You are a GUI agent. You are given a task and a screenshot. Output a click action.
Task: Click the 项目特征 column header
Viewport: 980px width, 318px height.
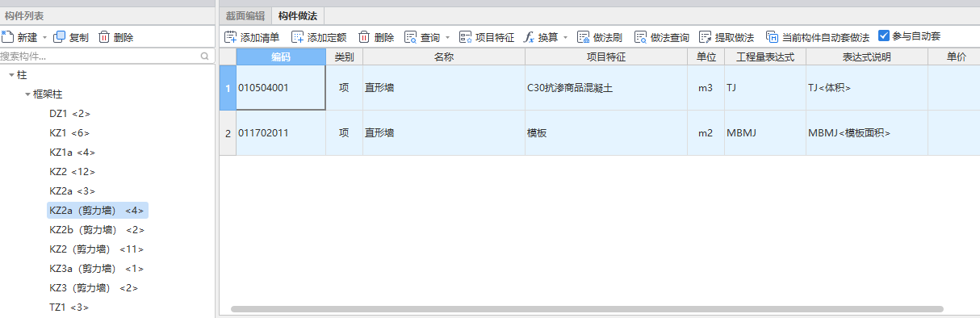[x=606, y=56]
